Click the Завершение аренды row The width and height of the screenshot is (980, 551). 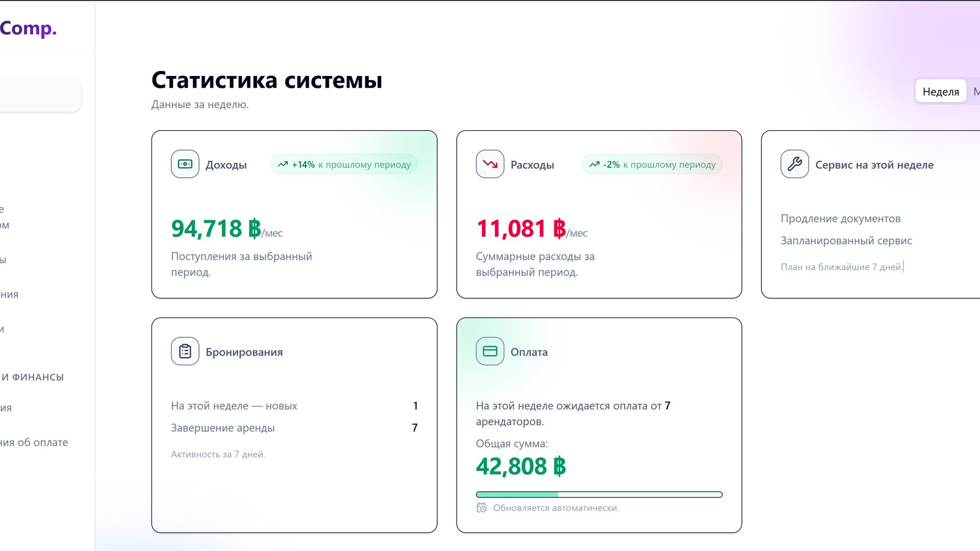[295, 428]
